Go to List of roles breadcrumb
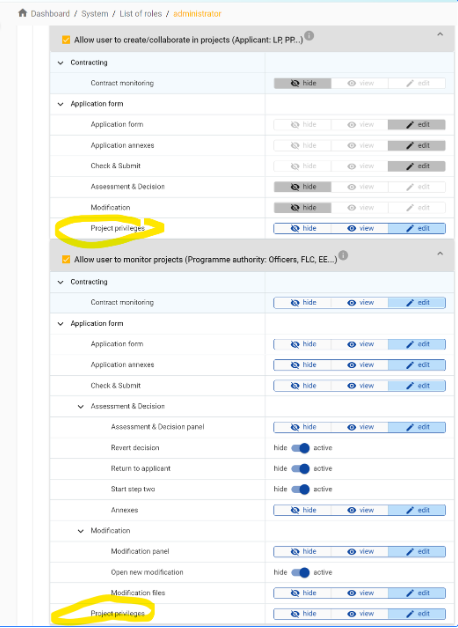This screenshot has height=628, width=458. 141,14
